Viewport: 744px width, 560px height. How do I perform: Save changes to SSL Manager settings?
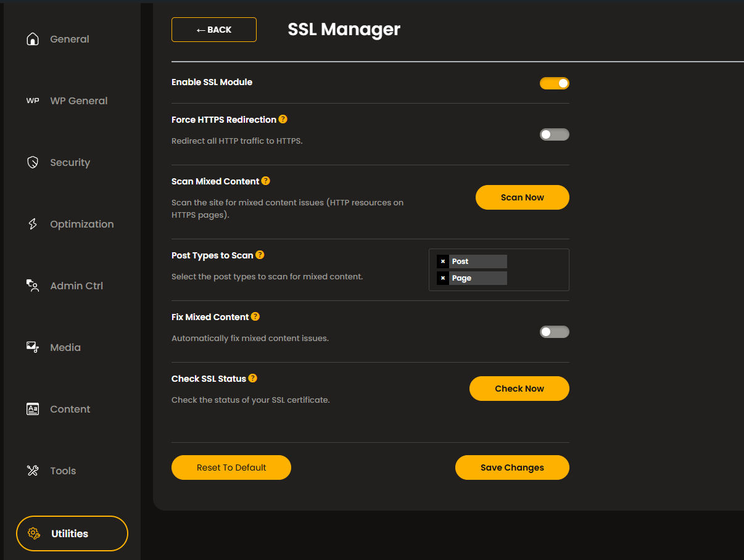coord(512,467)
